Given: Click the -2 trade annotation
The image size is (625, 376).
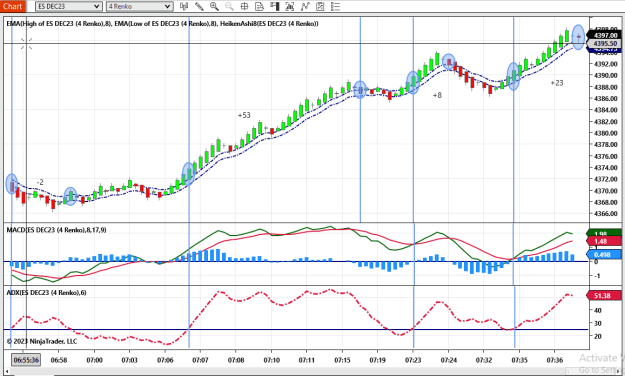Looking at the screenshot, I should pyautogui.click(x=40, y=182).
